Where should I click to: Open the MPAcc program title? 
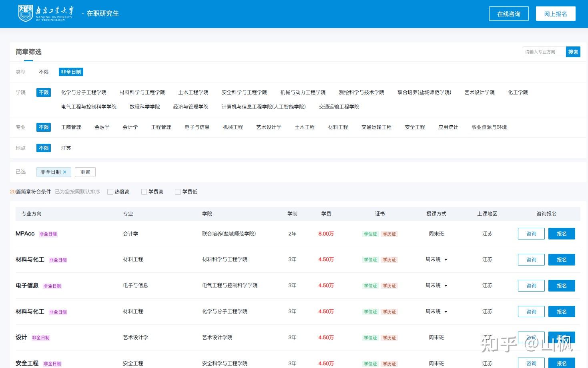coord(25,233)
